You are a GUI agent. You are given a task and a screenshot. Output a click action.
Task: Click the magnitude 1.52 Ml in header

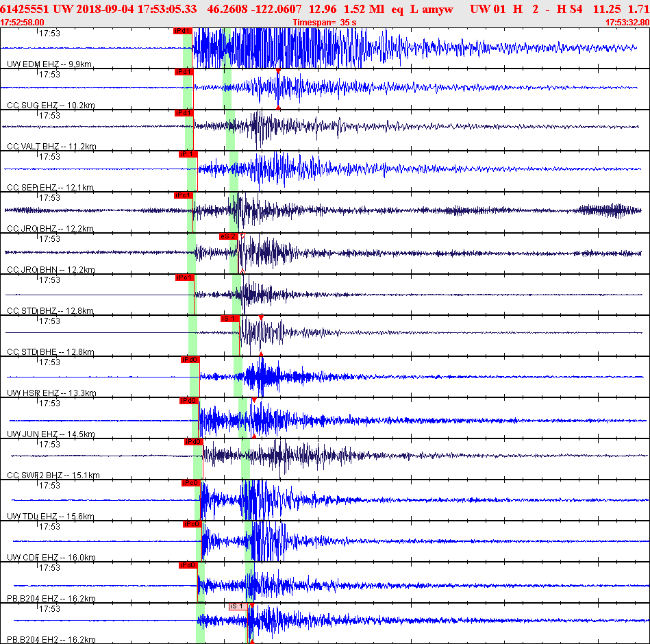click(x=364, y=9)
